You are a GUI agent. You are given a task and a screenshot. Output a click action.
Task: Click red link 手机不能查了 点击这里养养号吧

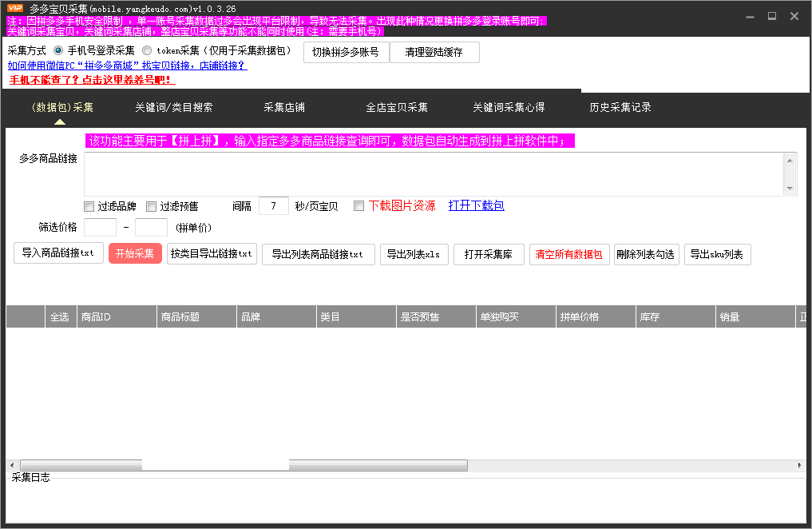(x=92, y=80)
